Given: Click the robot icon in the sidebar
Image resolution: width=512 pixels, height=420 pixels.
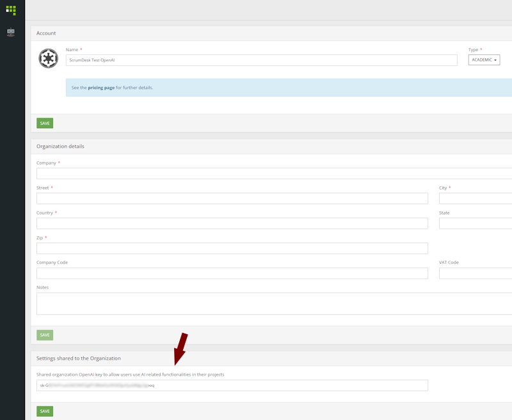Looking at the screenshot, I should coord(11,32).
